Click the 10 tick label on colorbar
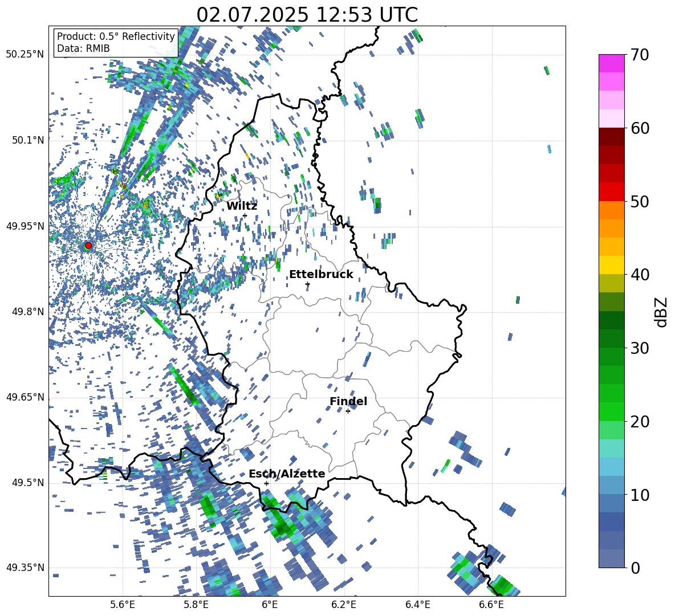 (x=639, y=495)
